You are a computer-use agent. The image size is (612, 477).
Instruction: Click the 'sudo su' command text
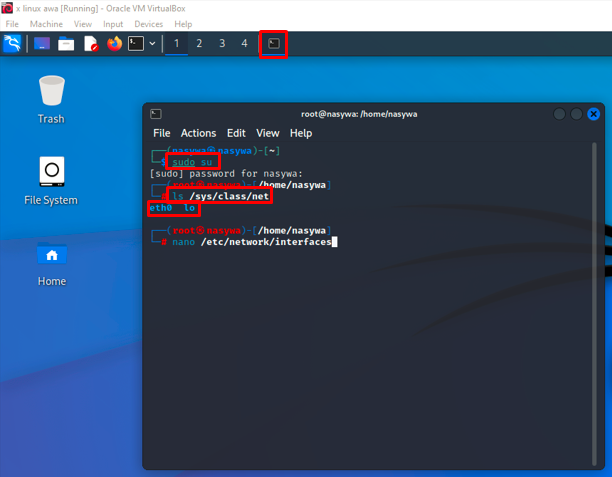click(192, 162)
